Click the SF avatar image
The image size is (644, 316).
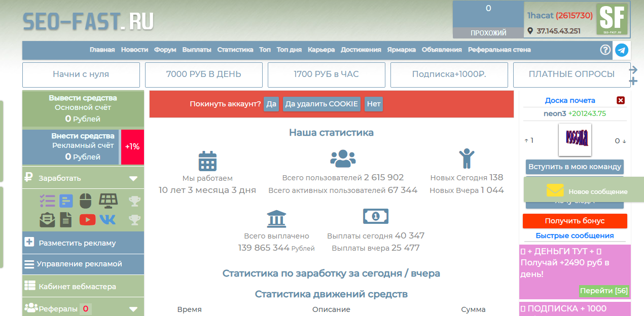[x=612, y=19]
